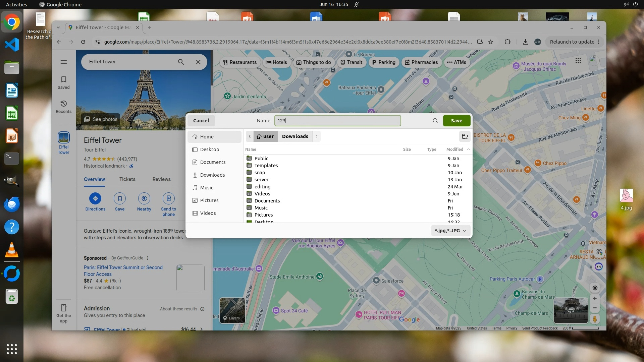The width and height of the screenshot is (644, 362).
Task: Open the *.jpg file type dropdown
Action: click(450, 231)
